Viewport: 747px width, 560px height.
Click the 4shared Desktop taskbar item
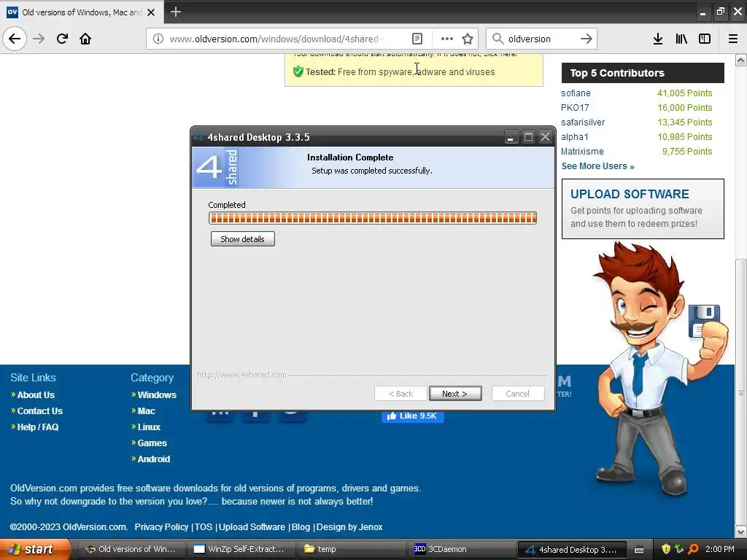pos(572,550)
